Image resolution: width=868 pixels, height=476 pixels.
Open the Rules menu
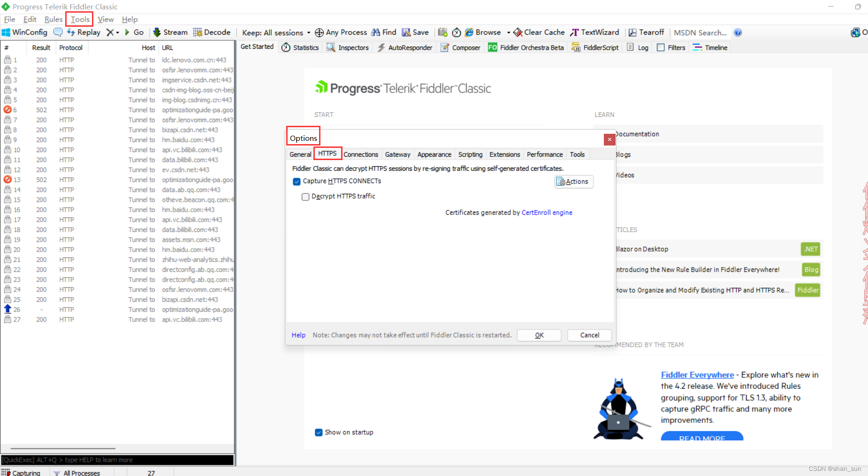pyautogui.click(x=53, y=19)
